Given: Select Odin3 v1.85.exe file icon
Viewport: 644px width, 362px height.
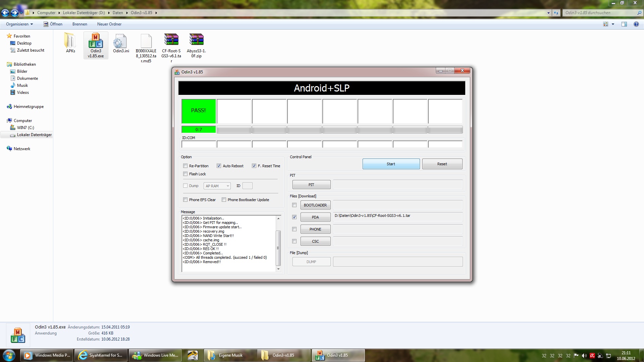Looking at the screenshot, I should pos(96,41).
